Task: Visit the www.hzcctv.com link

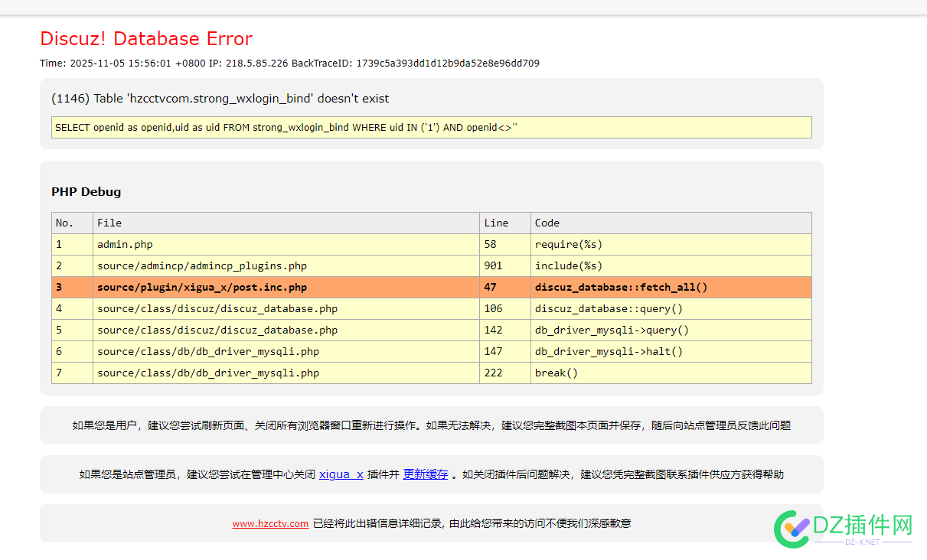Action: tap(270, 524)
